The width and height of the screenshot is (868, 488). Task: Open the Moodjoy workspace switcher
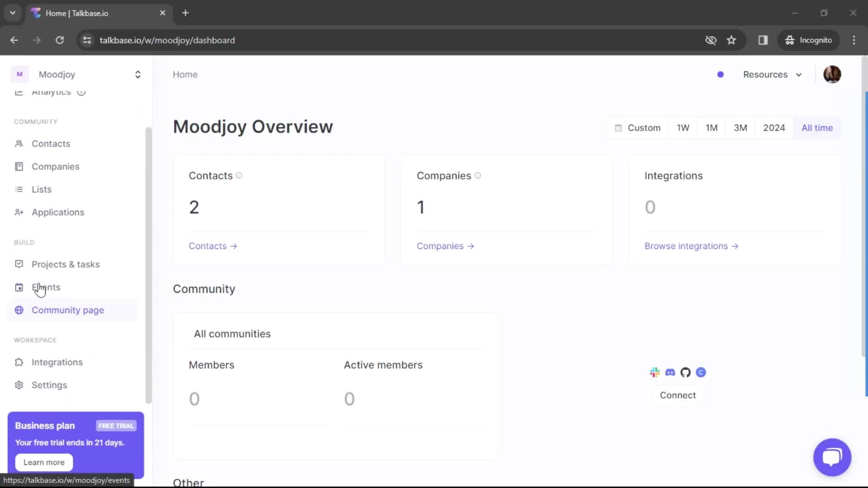(77, 75)
